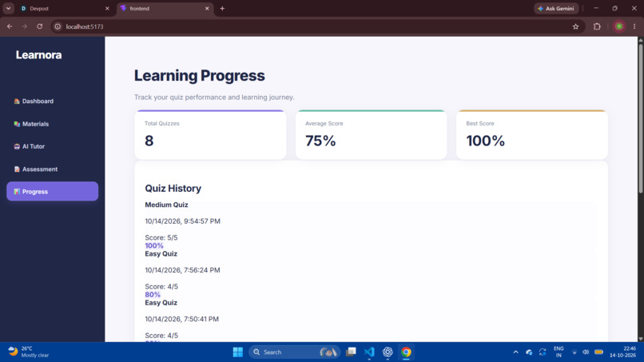
Task: Click the Ask Gemini button
Action: (556, 8)
